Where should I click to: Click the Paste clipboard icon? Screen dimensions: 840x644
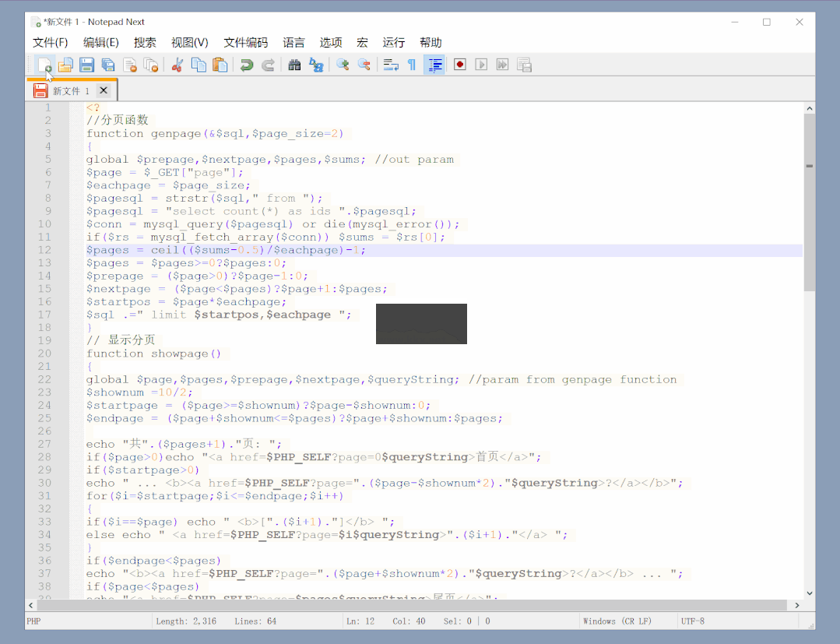pyautogui.click(x=220, y=65)
